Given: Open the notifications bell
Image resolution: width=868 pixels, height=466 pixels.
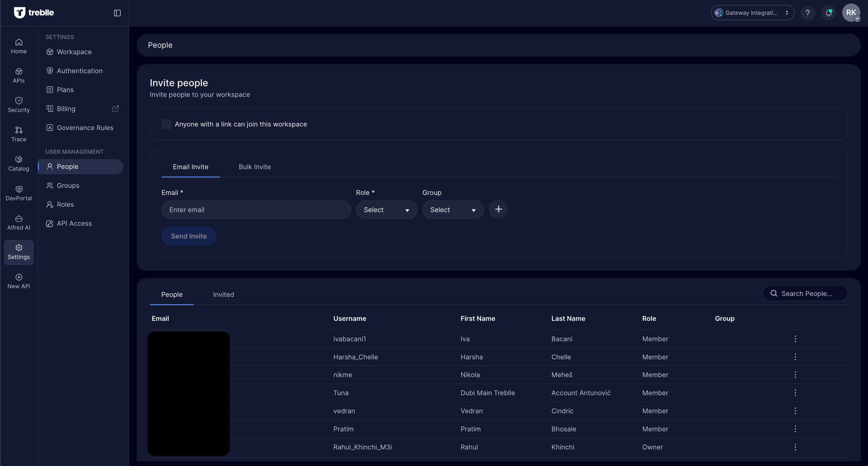Looking at the screenshot, I should pos(829,13).
